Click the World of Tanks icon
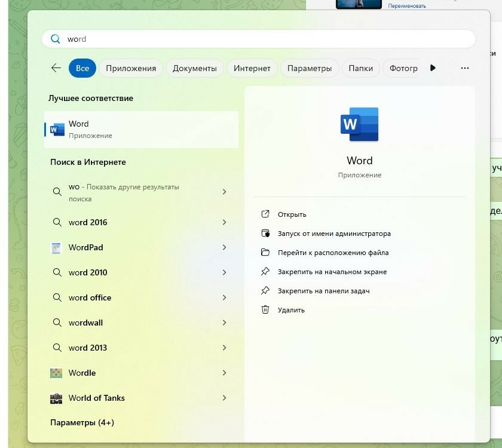The image size is (502, 448). click(x=56, y=398)
